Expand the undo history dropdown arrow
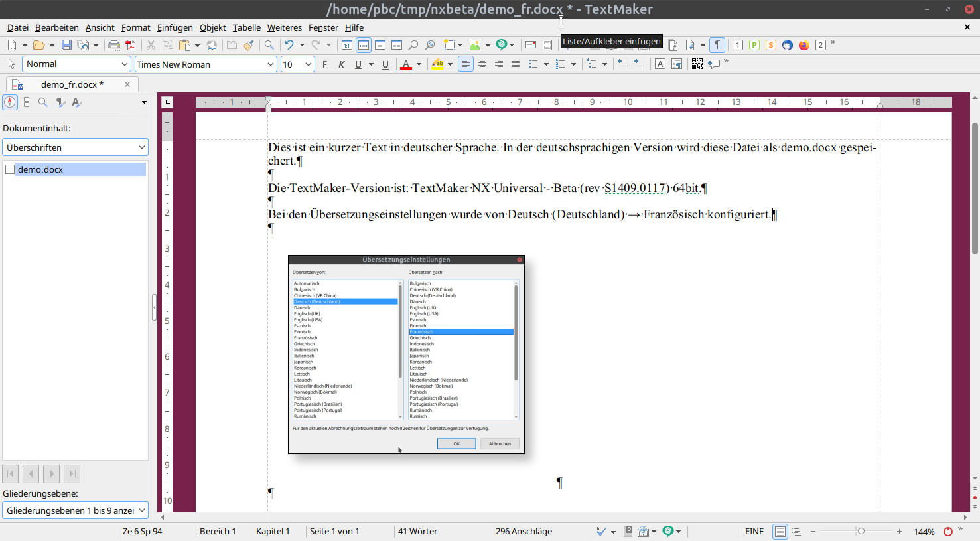The image size is (980, 541). (x=302, y=45)
